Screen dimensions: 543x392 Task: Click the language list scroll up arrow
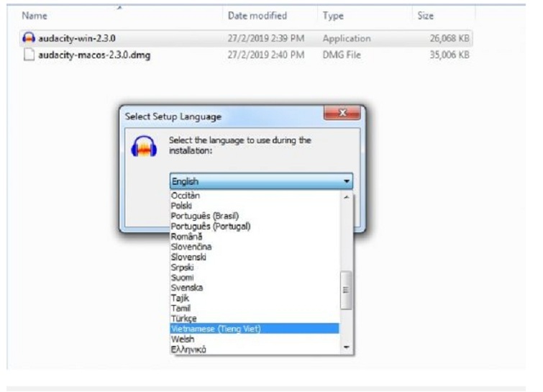coord(347,196)
